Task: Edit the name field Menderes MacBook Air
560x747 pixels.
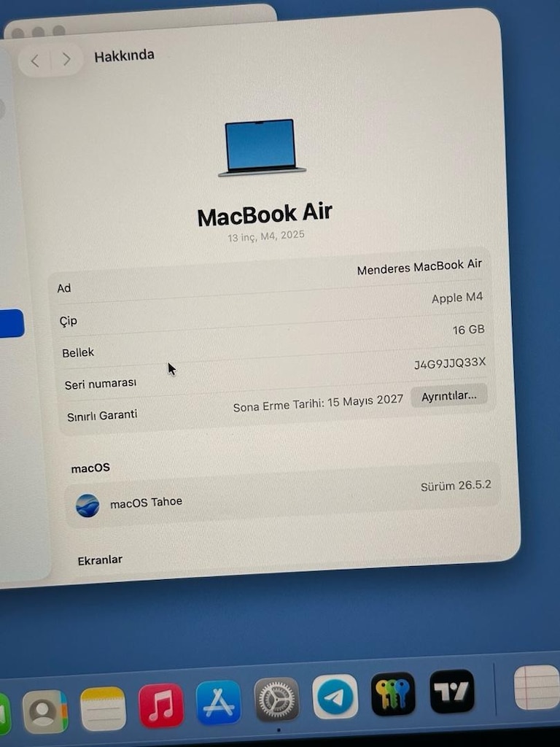Action: (419, 267)
